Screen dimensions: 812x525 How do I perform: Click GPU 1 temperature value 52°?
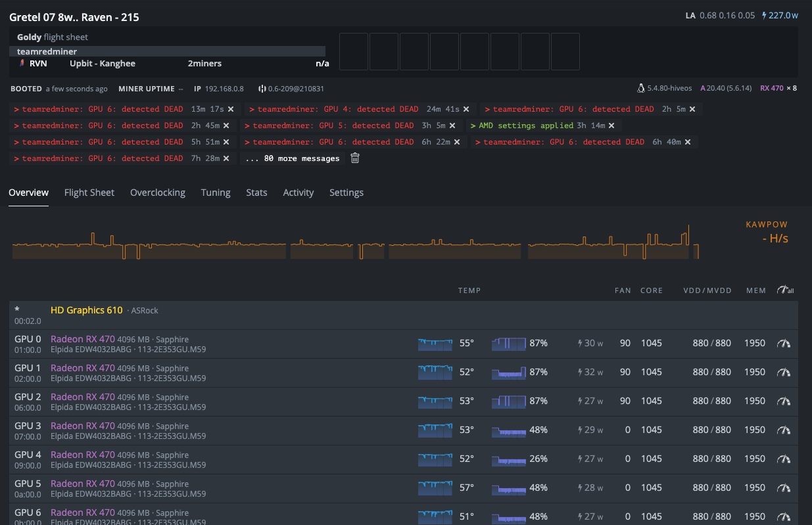pyautogui.click(x=467, y=372)
